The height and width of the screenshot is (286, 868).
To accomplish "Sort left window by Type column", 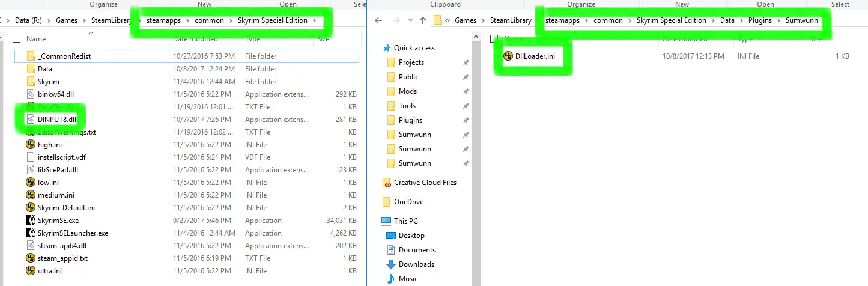I will pyautogui.click(x=253, y=39).
